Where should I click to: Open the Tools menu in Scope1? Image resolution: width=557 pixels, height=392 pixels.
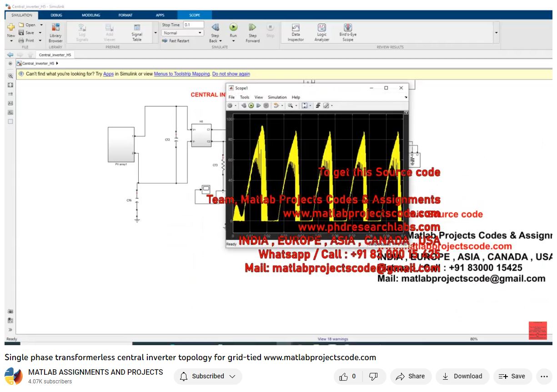point(245,97)
